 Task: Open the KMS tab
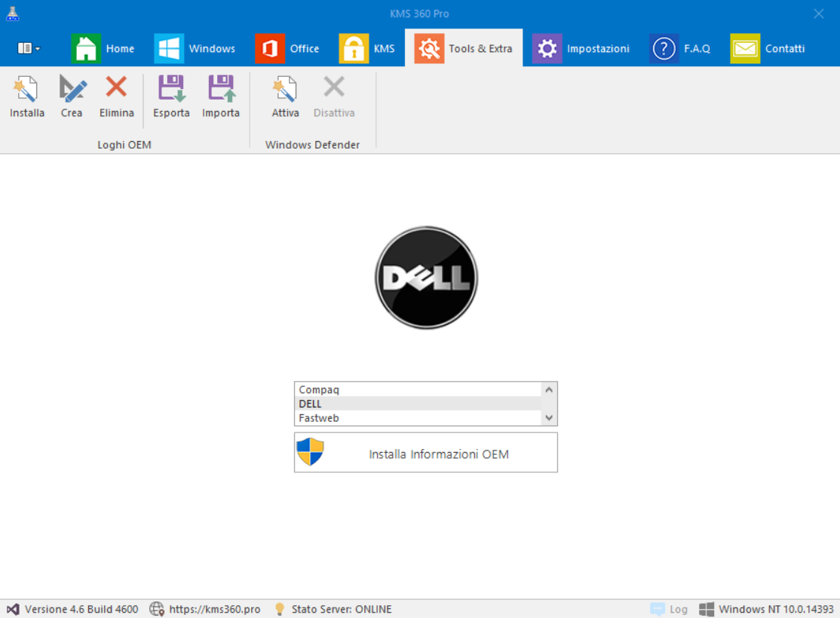point(367,48)
